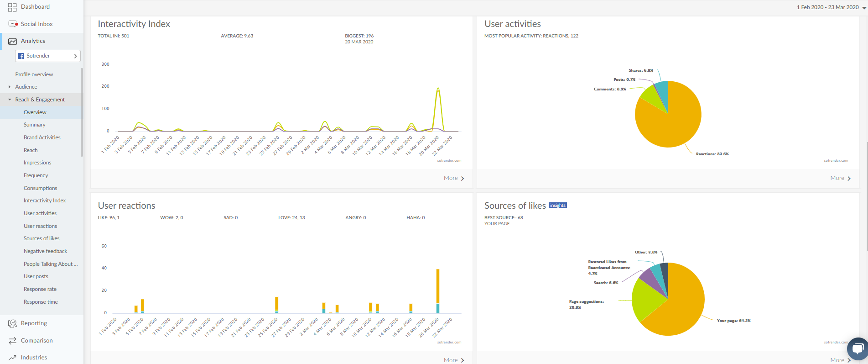The height and width of the screenshot is (364, 868).
Task: Click More under Interactivity Index chart
Action: coord(454,178)
